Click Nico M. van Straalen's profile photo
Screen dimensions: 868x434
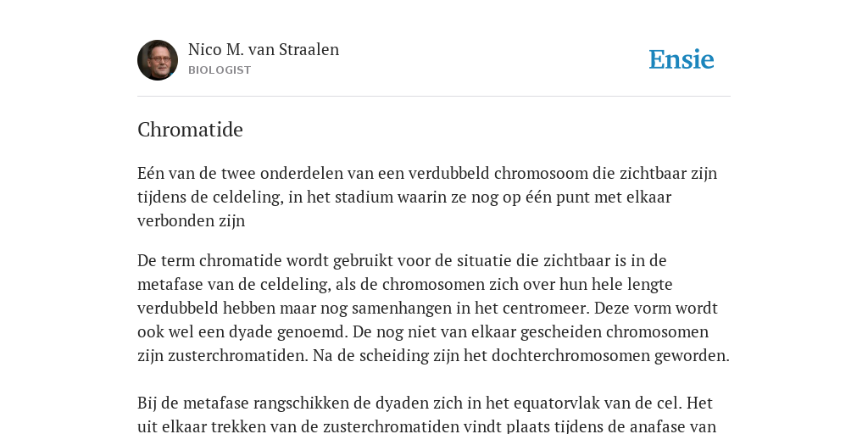click(x=158, y=60)
